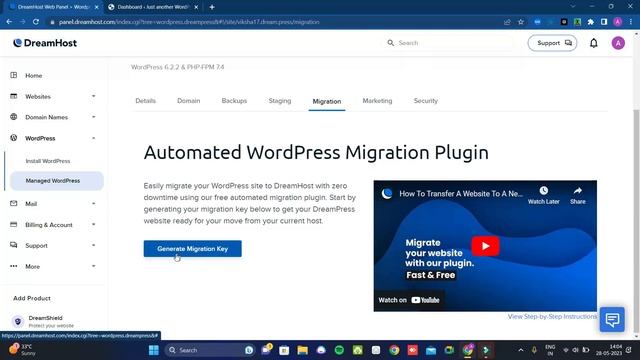640x360 pixels.
Task: Expand the Websites menu arrow
Action: coord(93,96)
